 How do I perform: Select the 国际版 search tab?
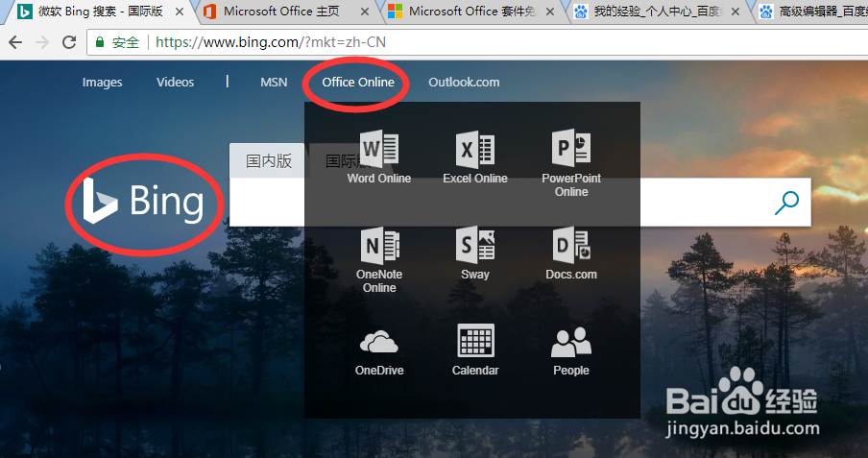coord(349,161)
